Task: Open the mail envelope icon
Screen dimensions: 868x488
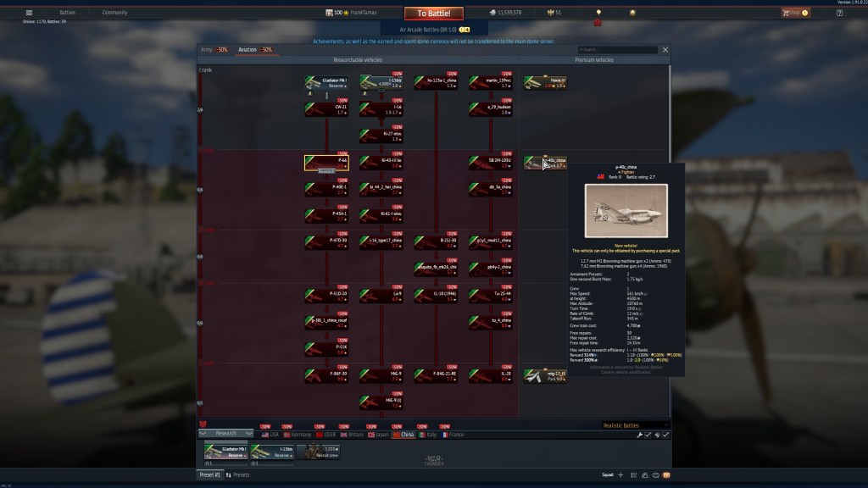Action: [666, 475]
